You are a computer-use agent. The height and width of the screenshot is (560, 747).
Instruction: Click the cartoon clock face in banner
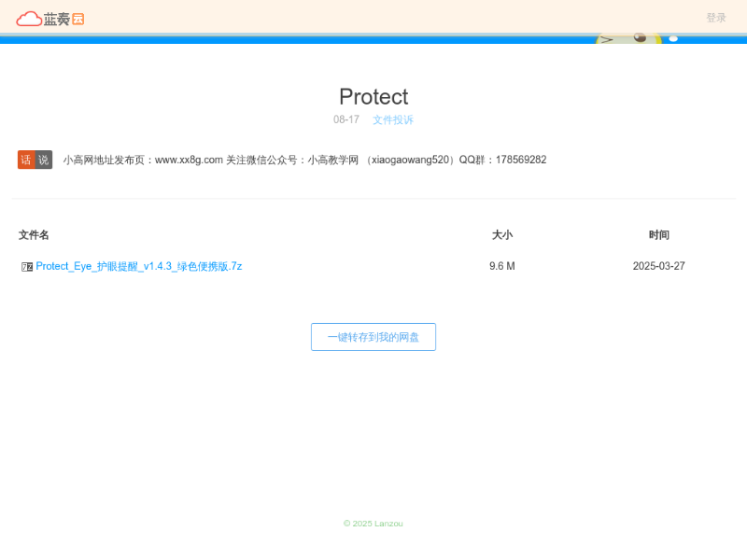tap(627, 39)
